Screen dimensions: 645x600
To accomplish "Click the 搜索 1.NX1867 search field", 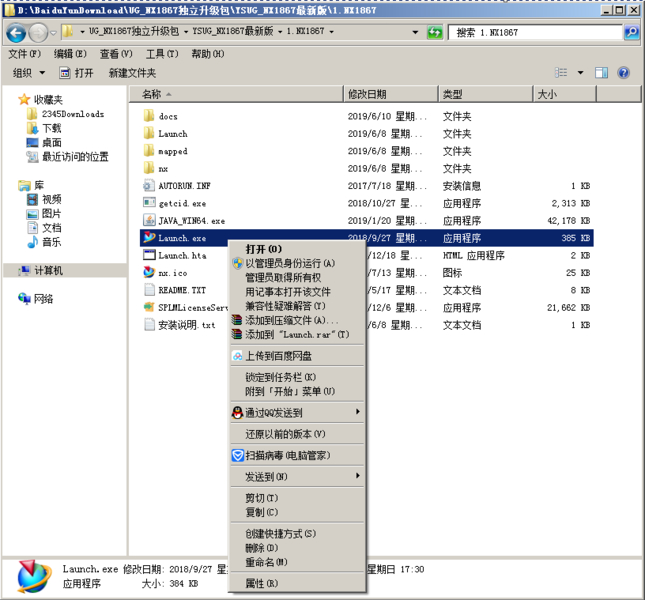I will (535, 32).
